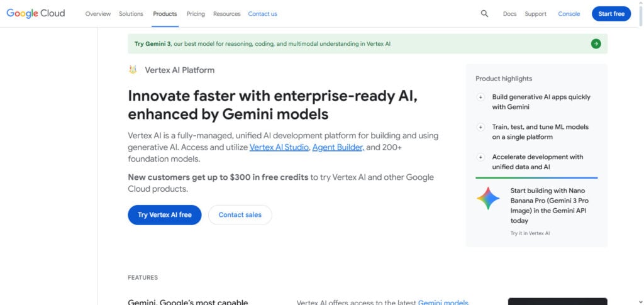Go to the Console
The width and height of the screenshot is (644, 305).
(x=569, y=14)
